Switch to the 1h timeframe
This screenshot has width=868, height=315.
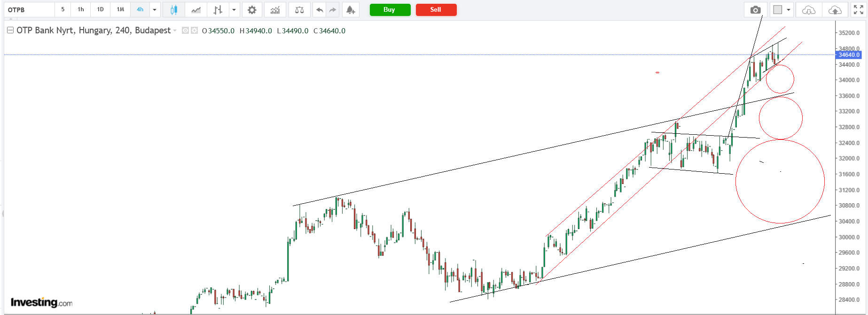pyautogui.click(x=81, y=10)
